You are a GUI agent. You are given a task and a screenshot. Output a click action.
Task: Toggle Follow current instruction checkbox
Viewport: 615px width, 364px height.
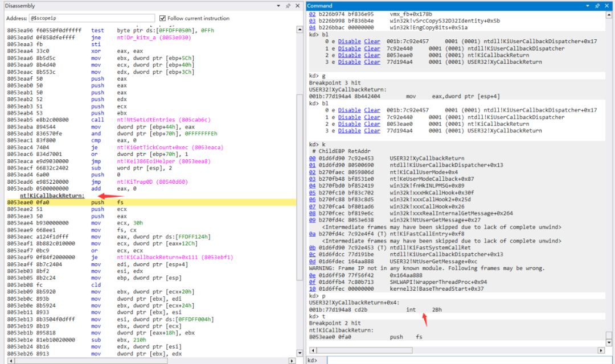tap(162, 18)
